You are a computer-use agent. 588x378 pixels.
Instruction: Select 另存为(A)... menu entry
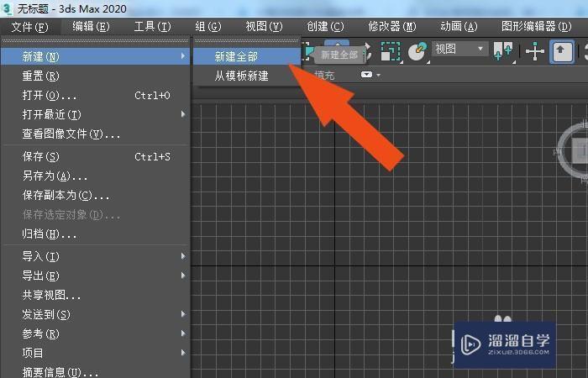click(x=95, y=176)
